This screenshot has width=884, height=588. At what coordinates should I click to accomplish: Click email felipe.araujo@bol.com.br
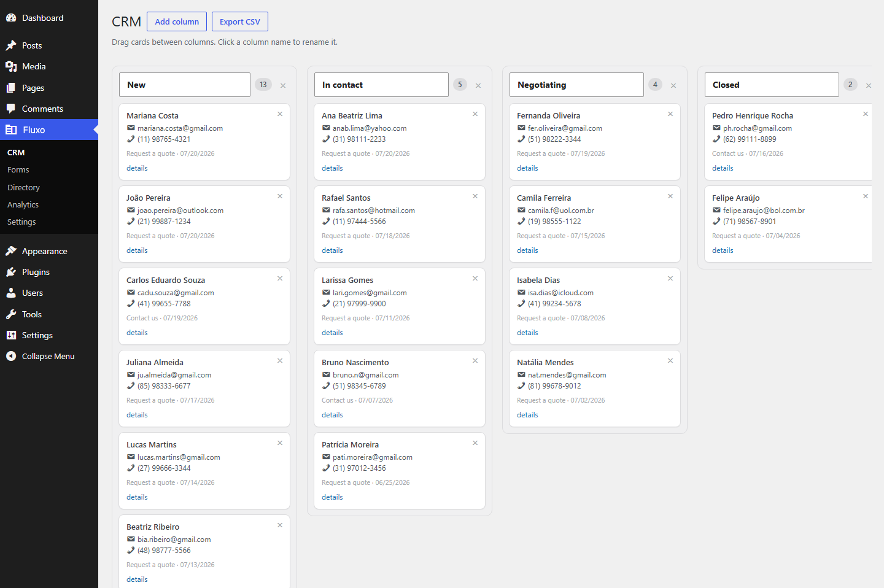[764, 211]
